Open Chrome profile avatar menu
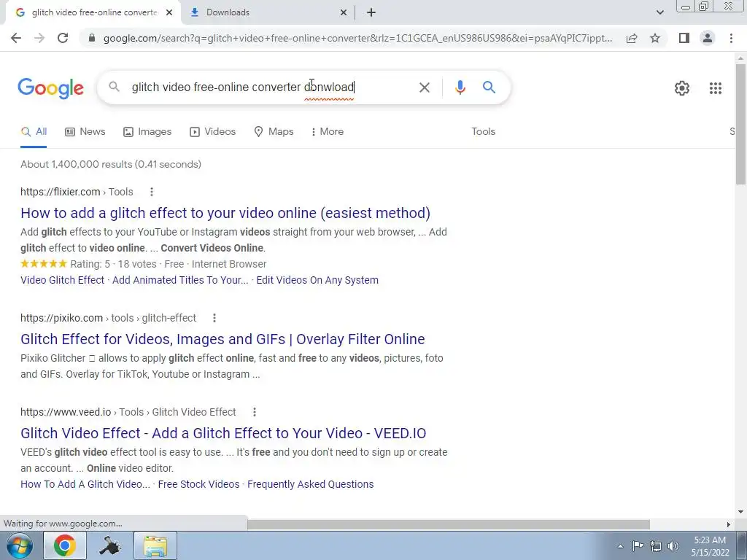This screenshot has width=747, height=560. coord(708,38)
